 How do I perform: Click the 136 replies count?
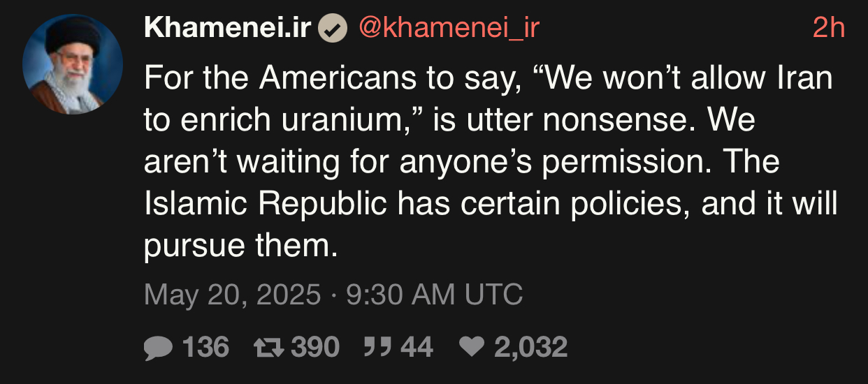206,347
